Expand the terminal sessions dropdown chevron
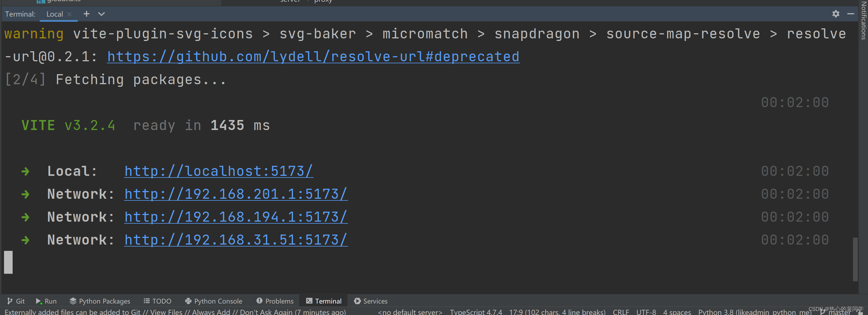The width and height of the screenshot is (868, 315). 101,14
